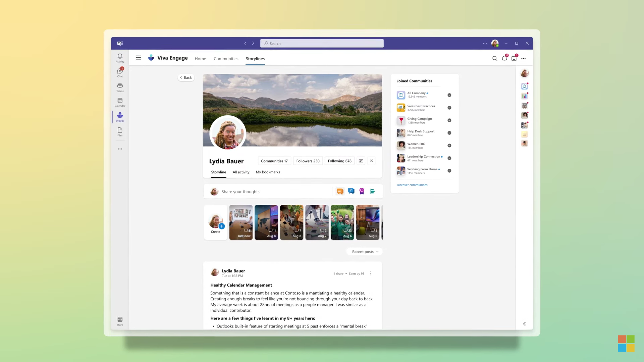Start a praise post with badge icon
This screenshot has height=362, width=644.
pyautogui.click(x=362, y=191)
